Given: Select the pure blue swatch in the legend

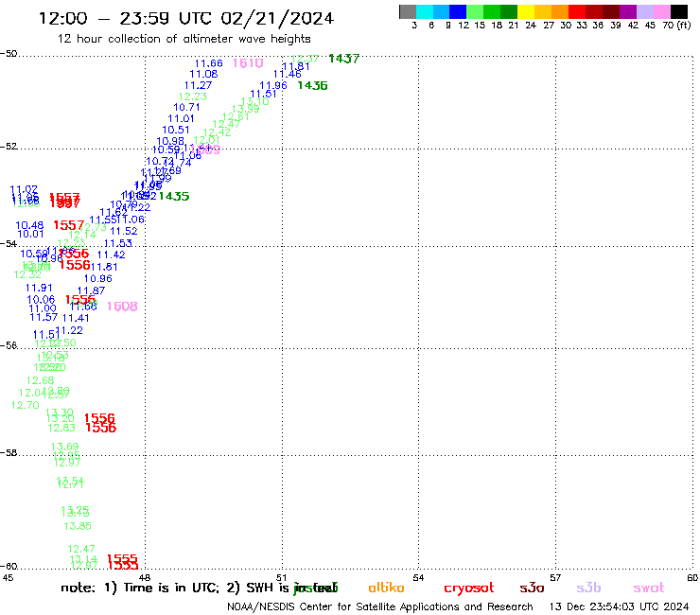Looking at the screenshot, I should click(x=458, y=11).
